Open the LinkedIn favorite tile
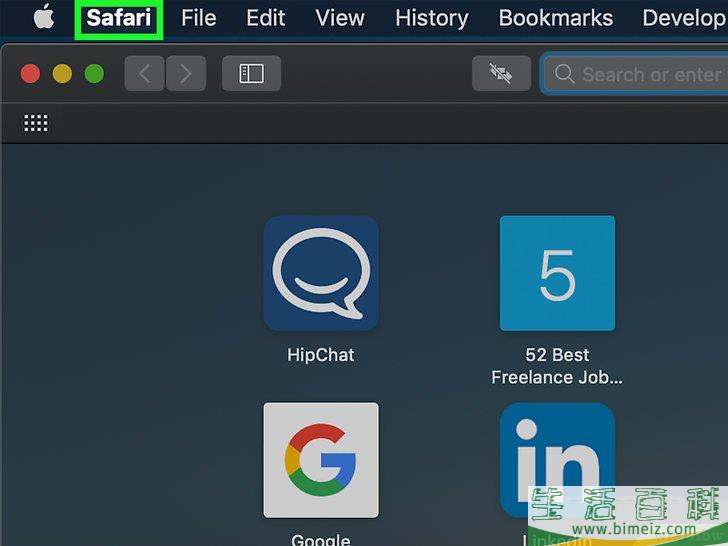 pos(557,460)
